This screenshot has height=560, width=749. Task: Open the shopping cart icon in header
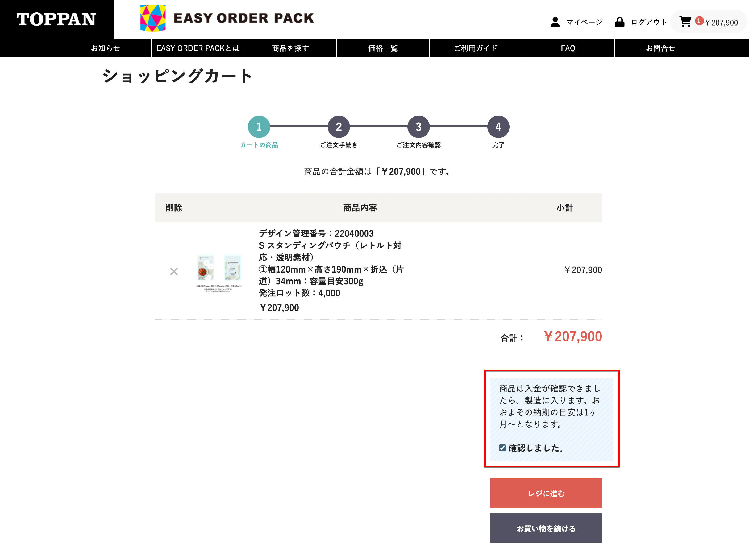685,22
